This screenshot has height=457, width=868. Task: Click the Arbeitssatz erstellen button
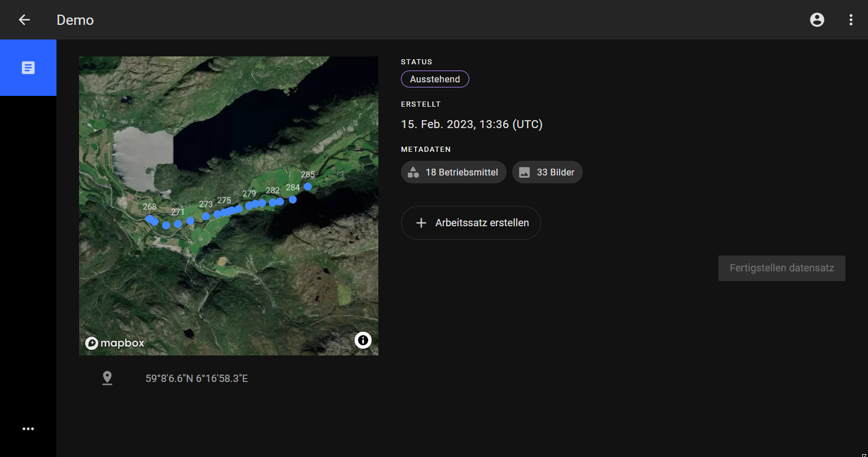pyautogui.click(x=470, y=223)
